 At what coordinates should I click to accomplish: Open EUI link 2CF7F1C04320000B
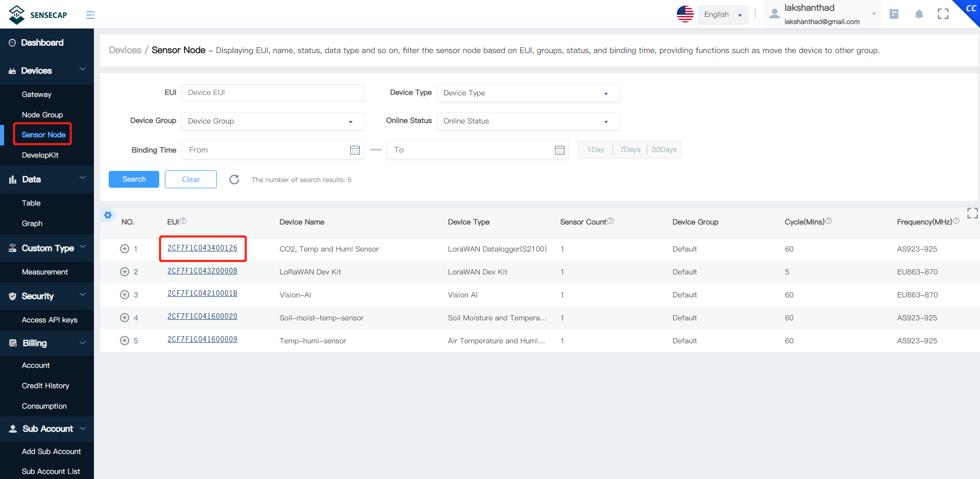[x=203, y=271]
